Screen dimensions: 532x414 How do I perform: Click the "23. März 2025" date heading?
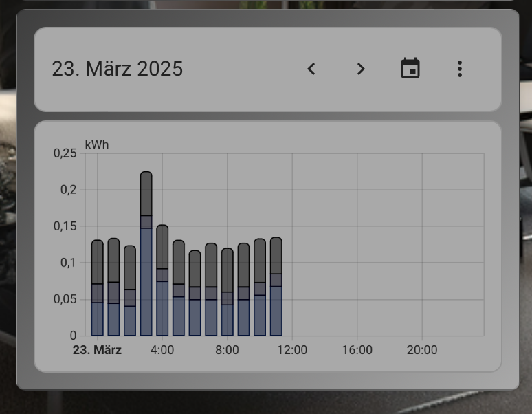[118, 69]
